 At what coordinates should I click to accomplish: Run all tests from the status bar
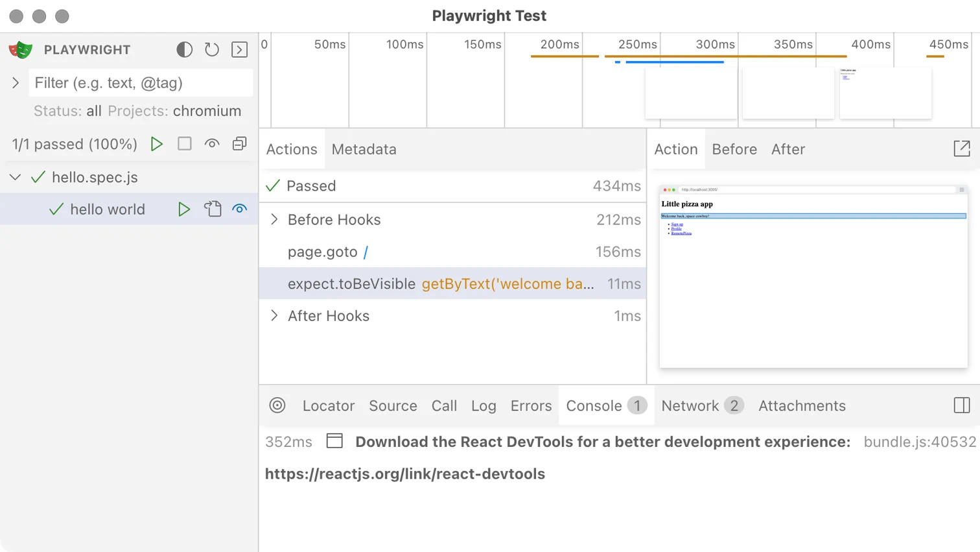coord(156,144)
